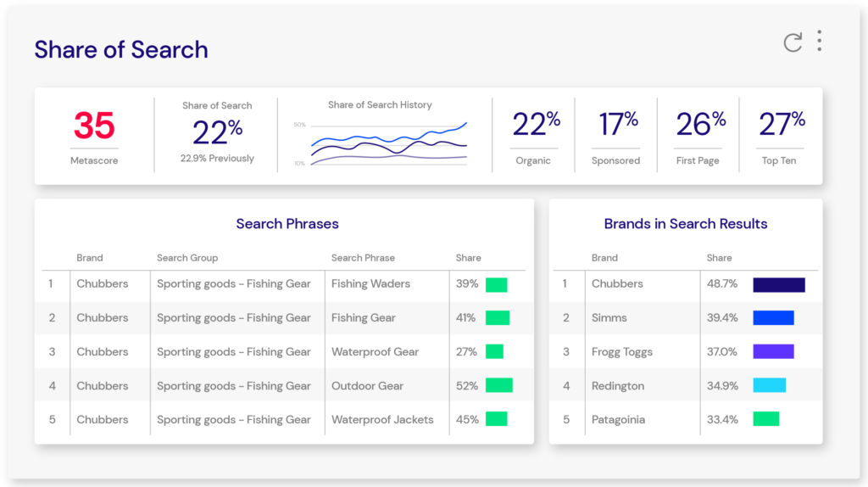The height and width of the screenshot is (487, 868).
Task: Open the three-dot options menu
Action: pyautogui.click(x=820, y=41)
